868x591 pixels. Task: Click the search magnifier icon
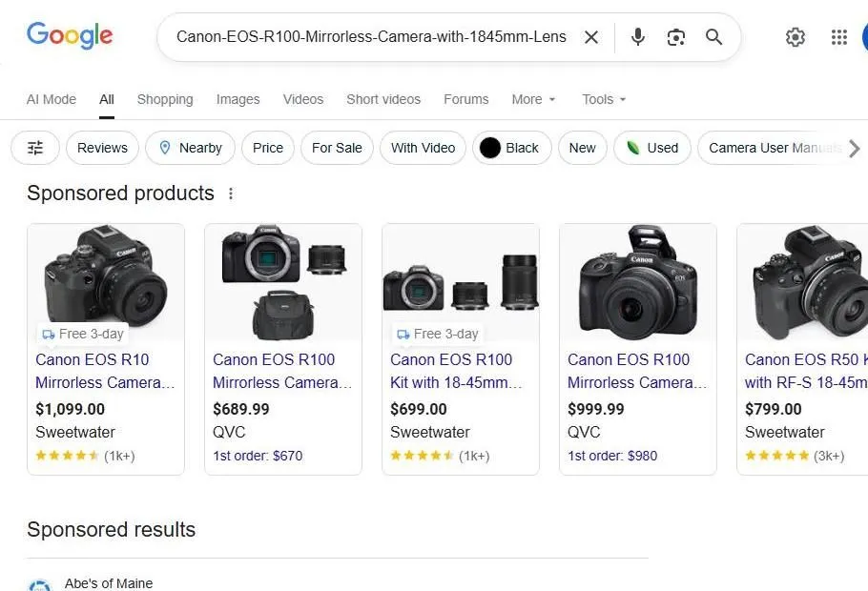[713, 37]
